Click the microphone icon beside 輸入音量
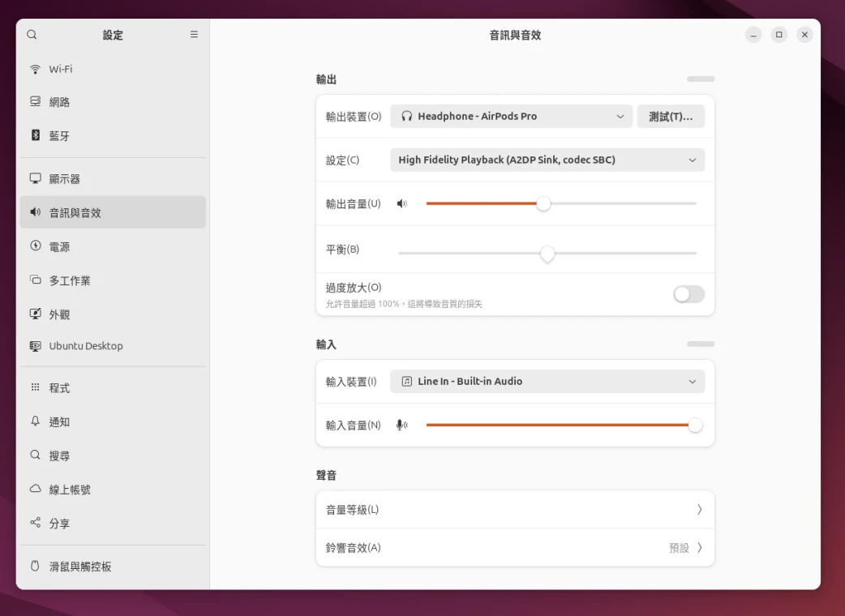Image resolution: width=845 pixels, height=616 pixels. [x=401, y=425]
